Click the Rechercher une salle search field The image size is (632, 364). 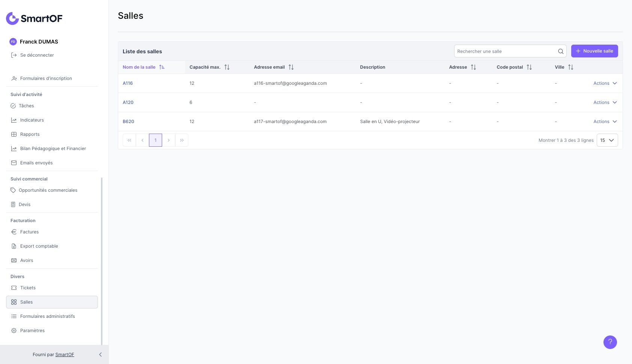[x=510, y=51]
